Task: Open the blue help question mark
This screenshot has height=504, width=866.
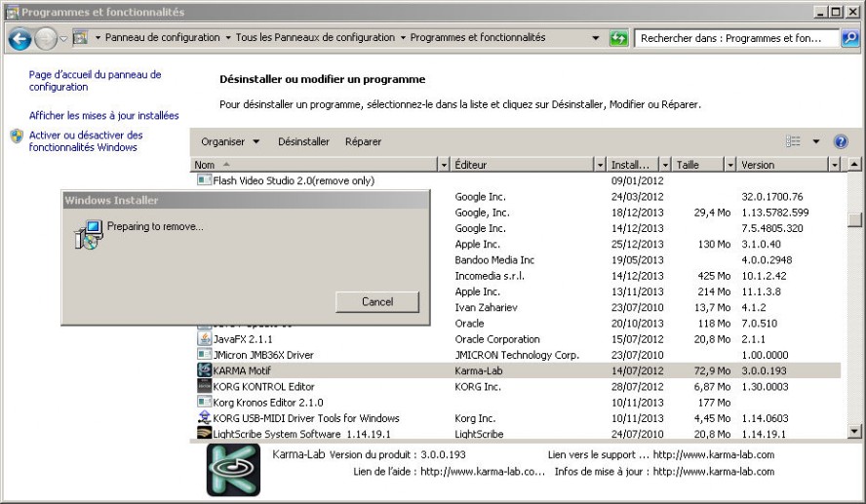Action: click(841, 141)
